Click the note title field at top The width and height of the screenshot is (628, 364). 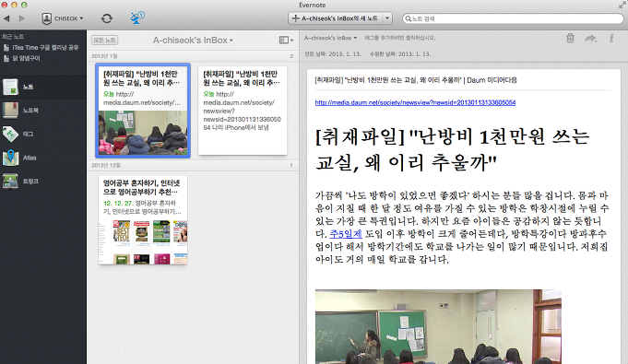coord(416,80)
